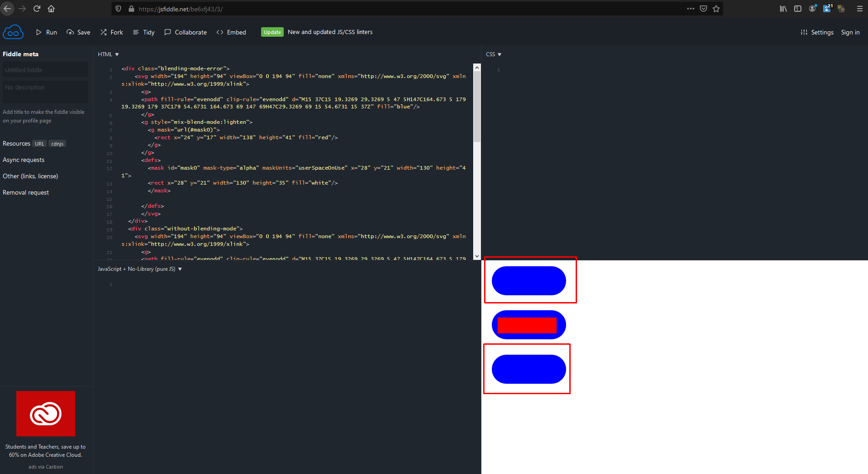
Task: Open the Collaborate feature
Action: click(x=185, y=32)
